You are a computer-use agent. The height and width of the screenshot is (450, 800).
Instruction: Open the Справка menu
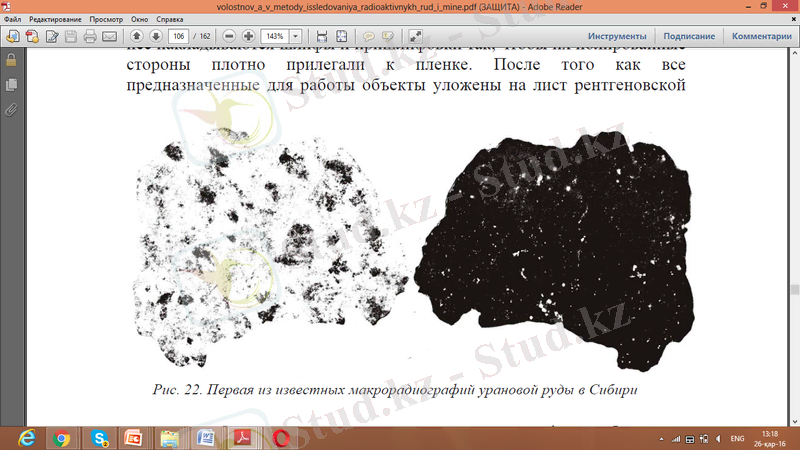(x=169, y=19)
